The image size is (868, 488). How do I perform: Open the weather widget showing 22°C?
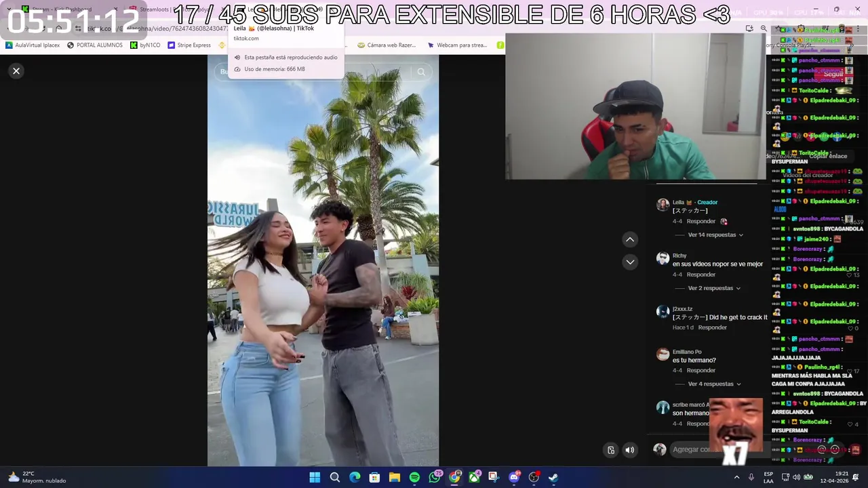(x=37, y=477)
